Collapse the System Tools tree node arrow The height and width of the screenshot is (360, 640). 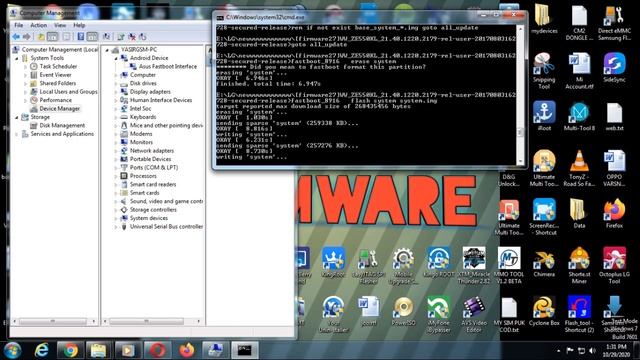tap(17, 58)
